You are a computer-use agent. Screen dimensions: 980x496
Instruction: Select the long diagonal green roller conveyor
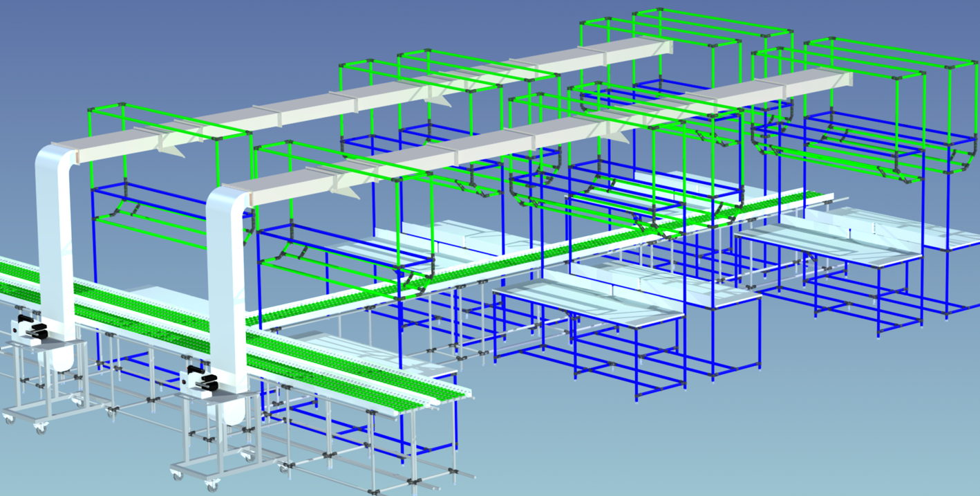539,257
